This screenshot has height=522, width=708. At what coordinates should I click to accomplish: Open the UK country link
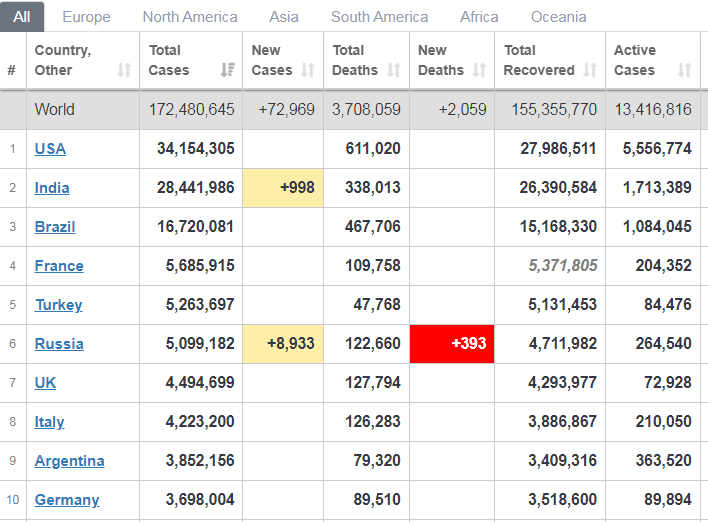click(45, 383)
